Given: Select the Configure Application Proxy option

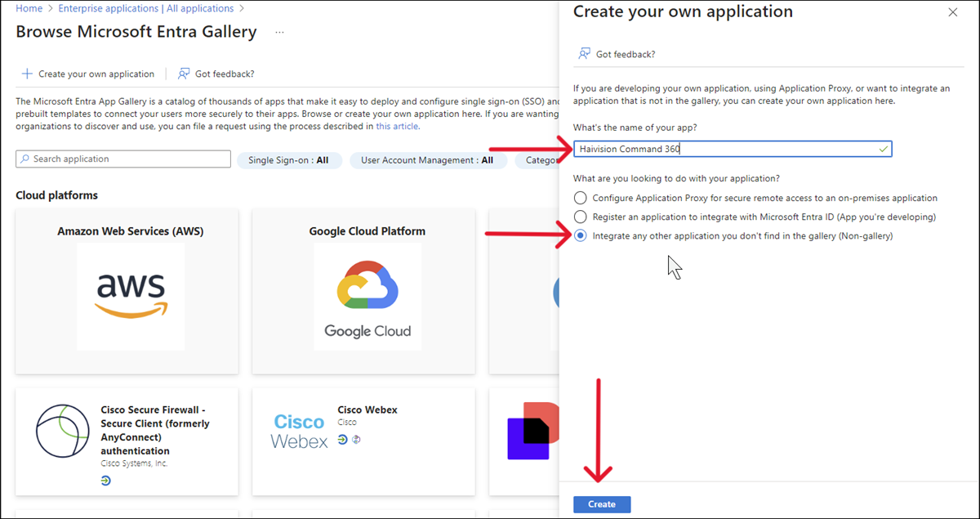Looking at the screenshot, I should tap(579, 197).
